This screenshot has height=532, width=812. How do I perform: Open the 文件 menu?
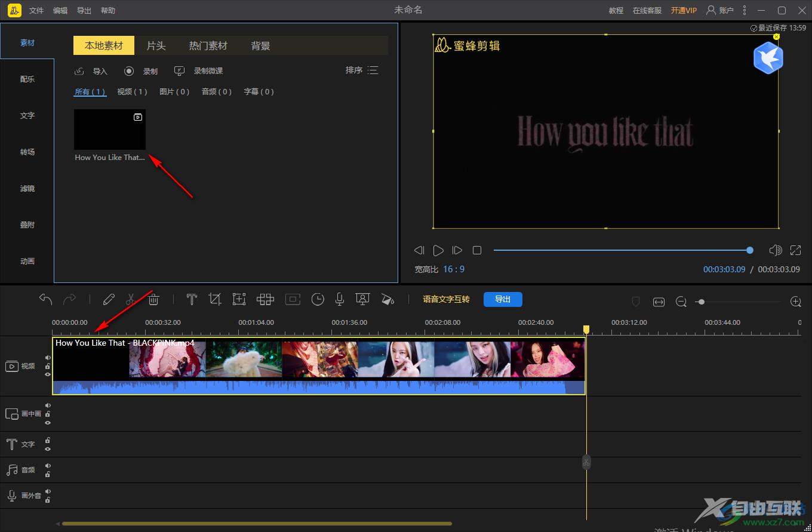(36, 11)
